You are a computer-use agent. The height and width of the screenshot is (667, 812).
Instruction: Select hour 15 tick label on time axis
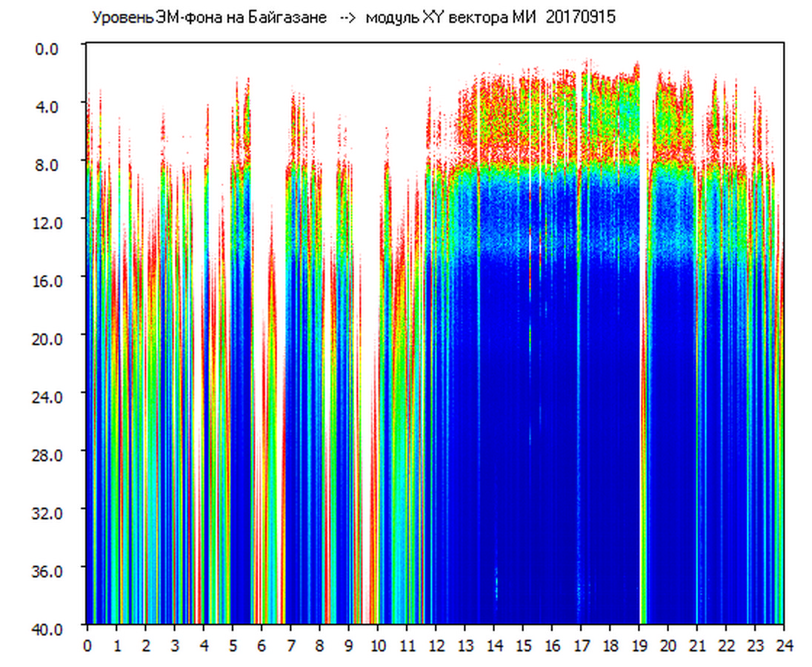click(x=523, y=645)
